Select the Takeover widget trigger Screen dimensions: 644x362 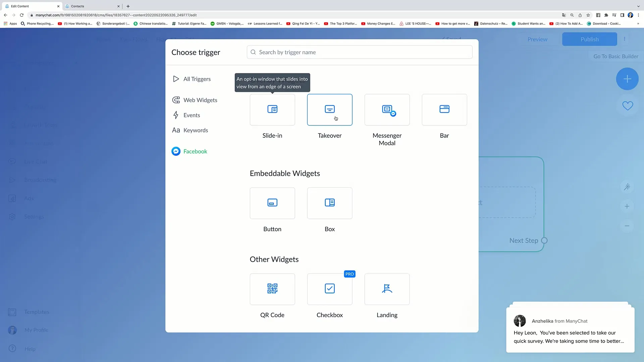[x=330, y=110]
